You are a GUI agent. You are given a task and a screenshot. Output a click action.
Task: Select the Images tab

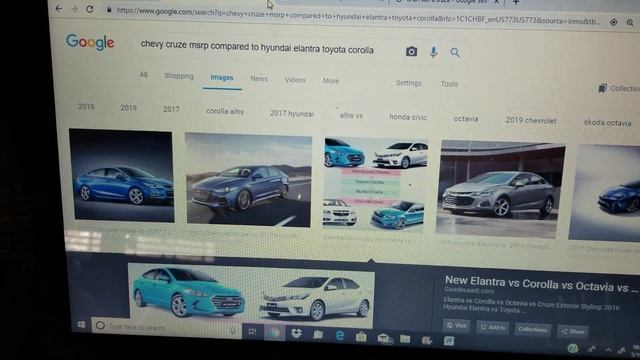click(222, 78)
